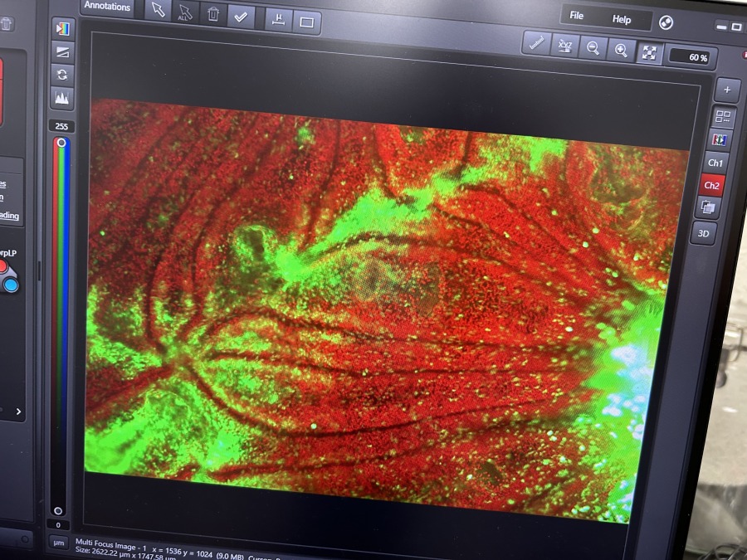Select the single arrow selection tool

pyautogui.click(x=159, y=10)
